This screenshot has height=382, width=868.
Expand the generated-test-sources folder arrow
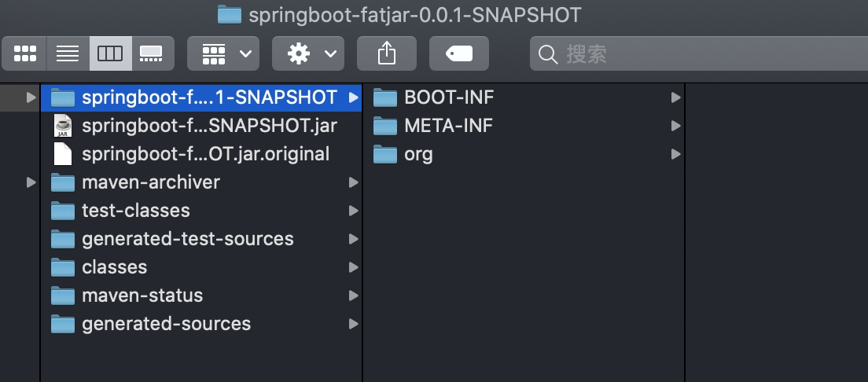point(353,239)
